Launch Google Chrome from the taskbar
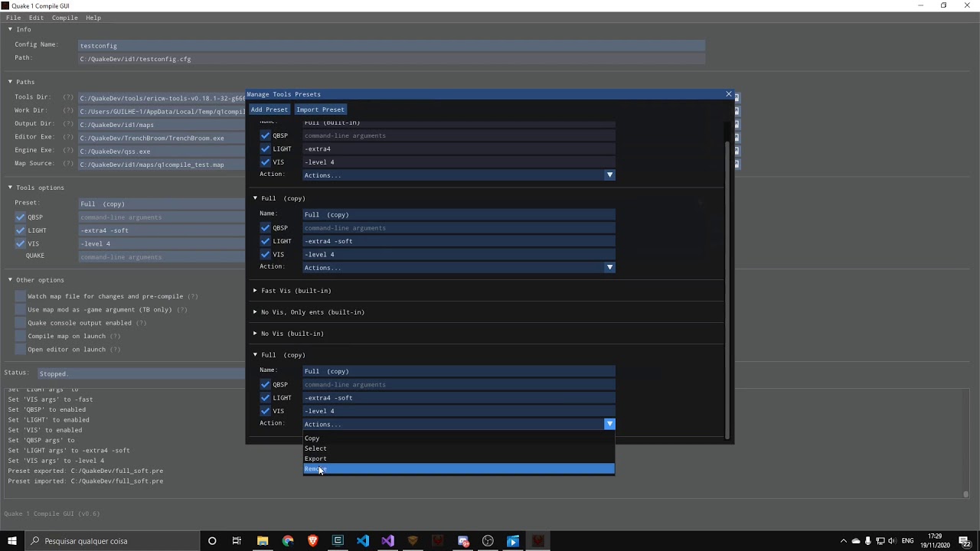Viewport: 980px width, 551px height. coord(288,541)
